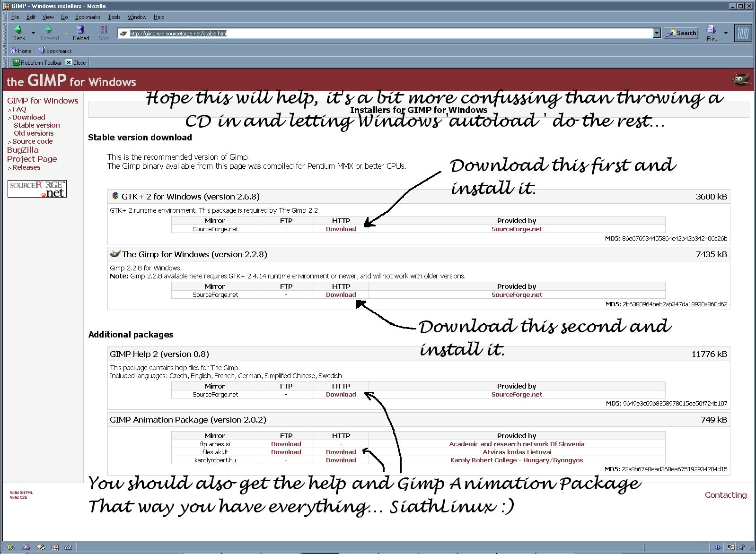Open Mail component from status bar

pyautogui.click(x=26, y=547)
